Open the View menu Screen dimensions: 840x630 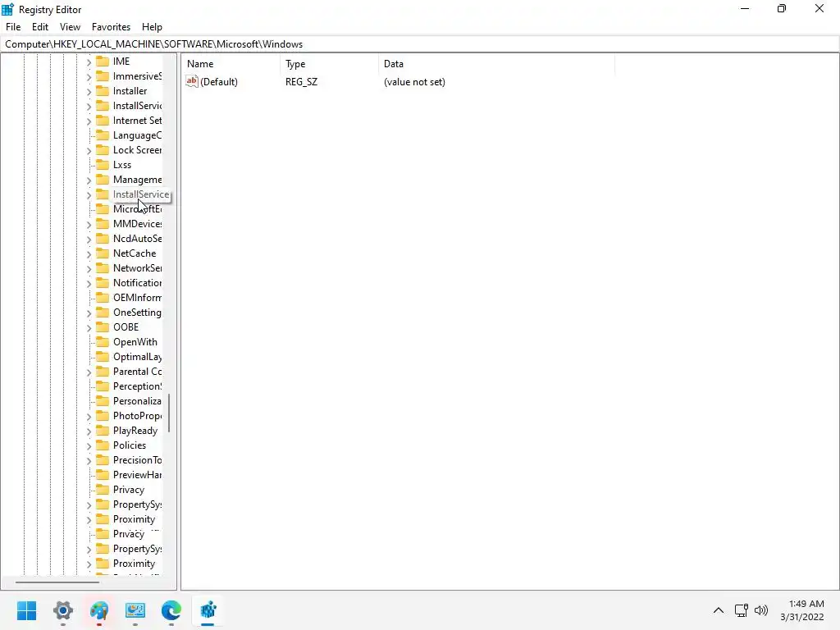pos(71,27)
